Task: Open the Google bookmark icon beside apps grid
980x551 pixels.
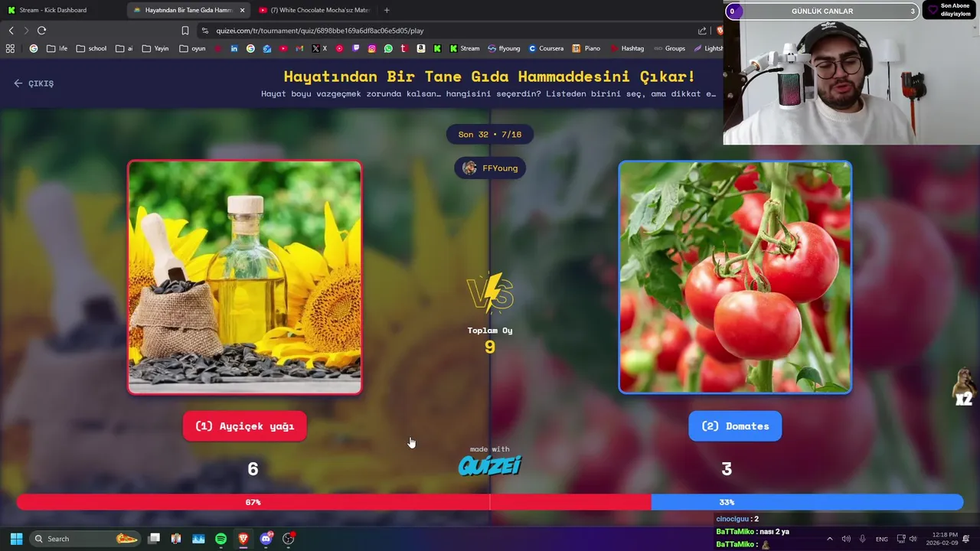Action: [34, 48]
